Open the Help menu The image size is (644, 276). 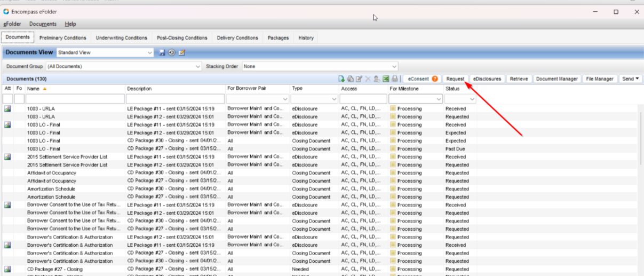pos(70,24)
